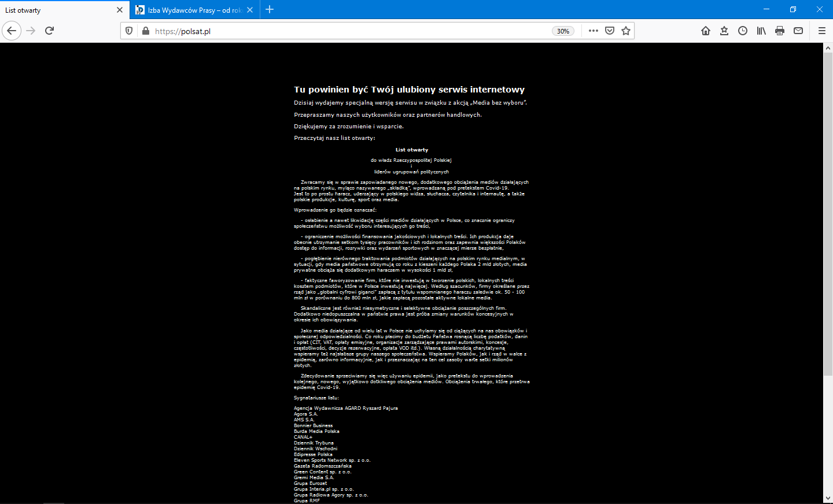Click signatory 'Agencja Wydawnicza AGARD Ryszard Pajura'

click(x=346, y=408)
